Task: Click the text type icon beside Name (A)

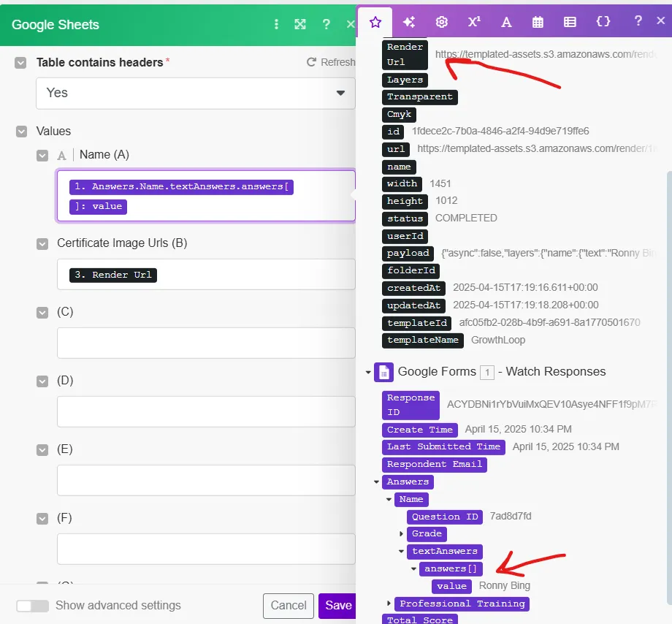Action: pyautogui.click(x=61, y=155)
